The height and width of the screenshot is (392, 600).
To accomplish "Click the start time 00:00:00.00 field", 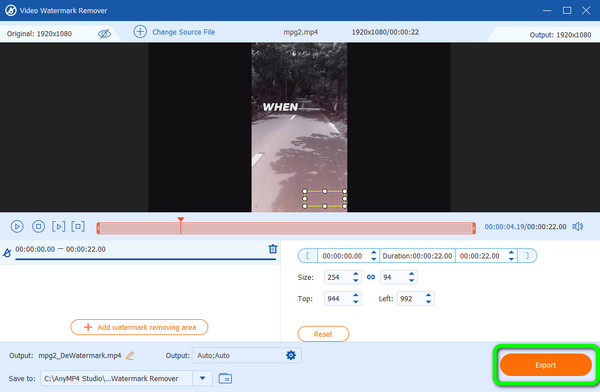I will tap(343, 256).
